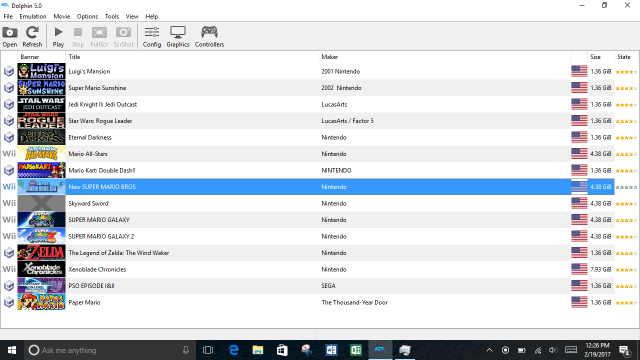Open the Emulation menu
This screenshot has width=640, height=360.
tap(33, 16)
